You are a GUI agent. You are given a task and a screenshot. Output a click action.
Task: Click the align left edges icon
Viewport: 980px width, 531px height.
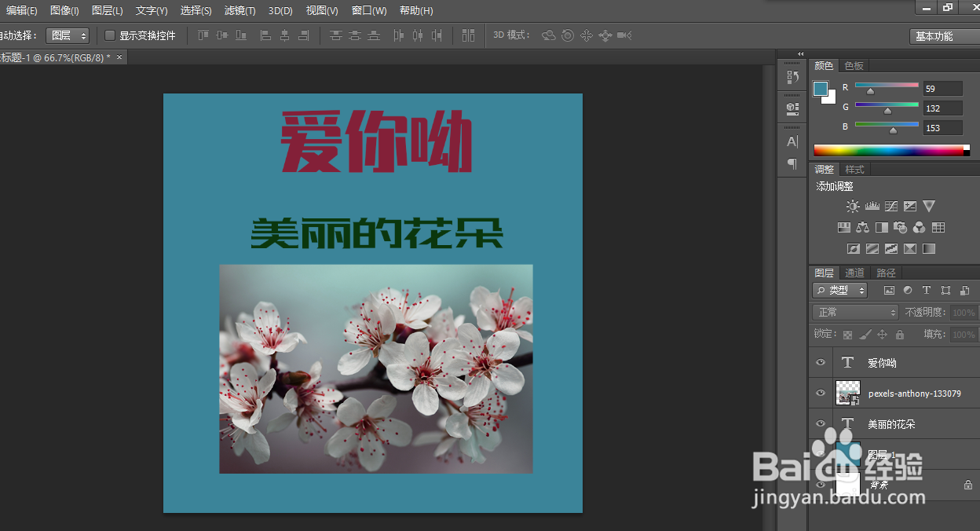265,35
